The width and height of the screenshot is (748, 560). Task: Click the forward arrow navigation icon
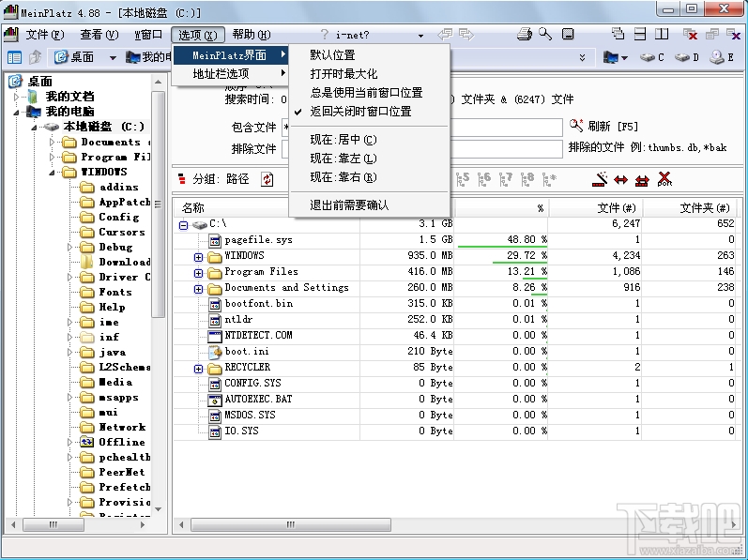pyautogui.click(x=466, y=35)
